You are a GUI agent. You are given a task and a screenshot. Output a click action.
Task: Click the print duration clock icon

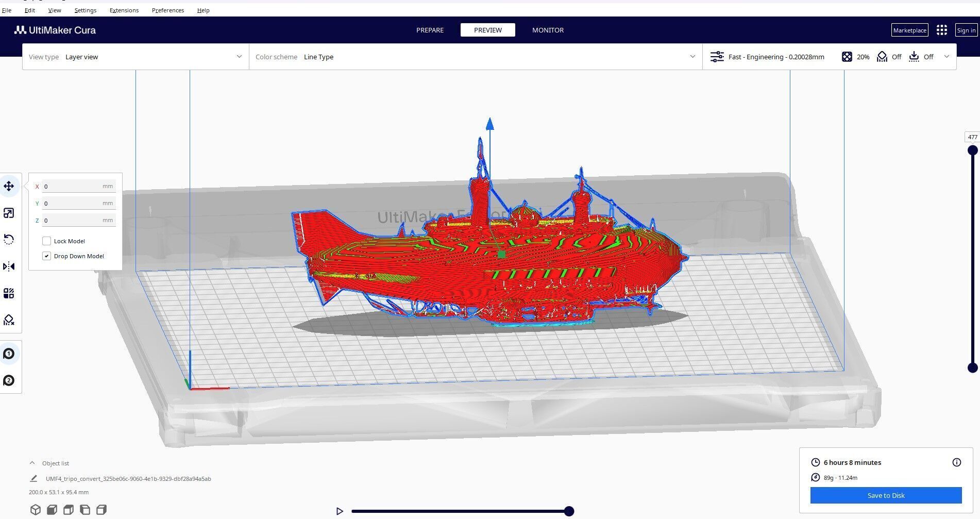tap(815, 462)
